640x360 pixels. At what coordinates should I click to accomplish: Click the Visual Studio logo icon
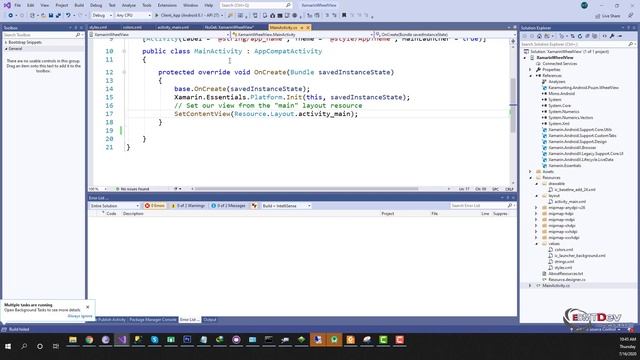tap(7, 5)
